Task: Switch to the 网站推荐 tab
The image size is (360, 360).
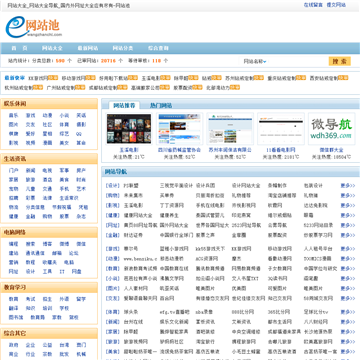Action: (124, 106)
